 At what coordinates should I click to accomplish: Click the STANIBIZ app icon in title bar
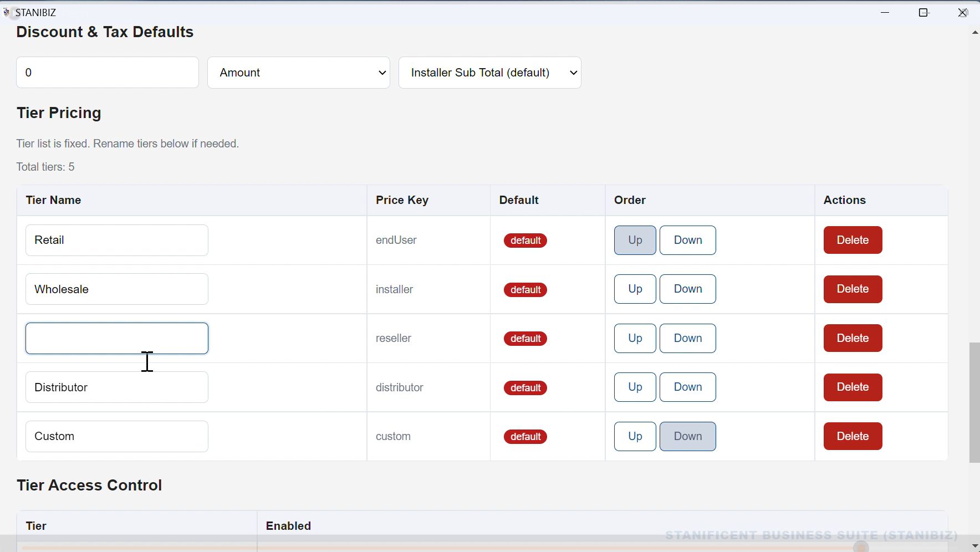(x=6, y=12)
